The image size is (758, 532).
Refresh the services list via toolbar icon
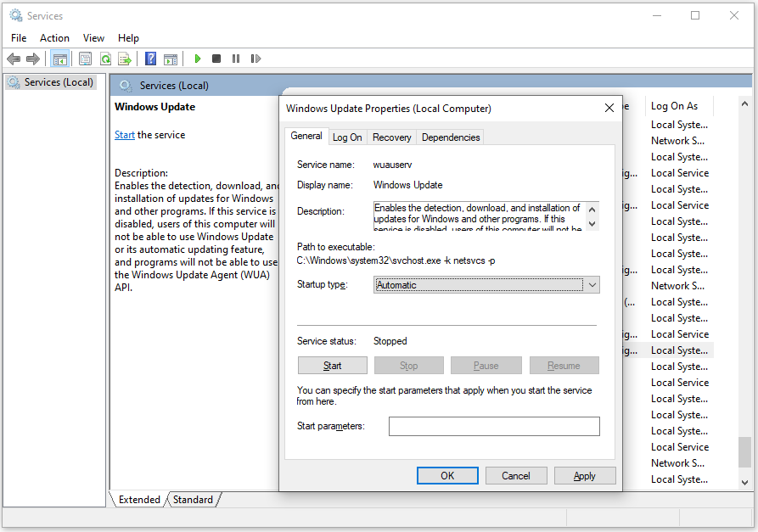coord(105,59)
